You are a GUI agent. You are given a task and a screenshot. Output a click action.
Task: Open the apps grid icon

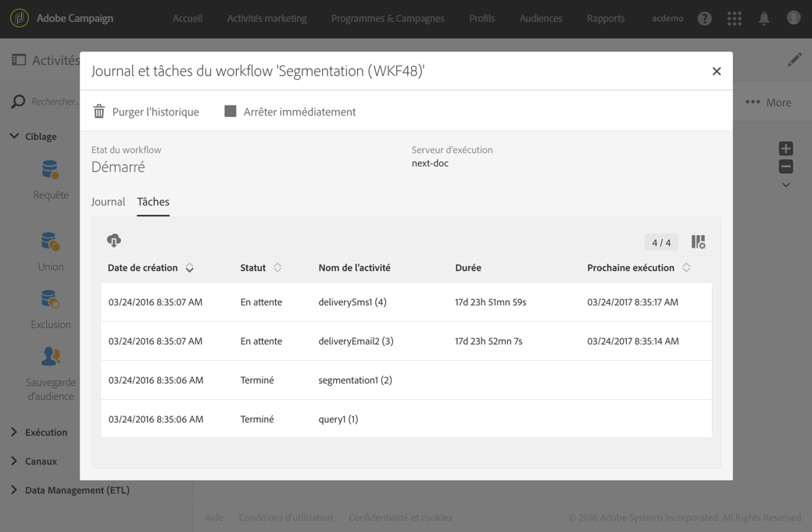click(x=735, y=19)
